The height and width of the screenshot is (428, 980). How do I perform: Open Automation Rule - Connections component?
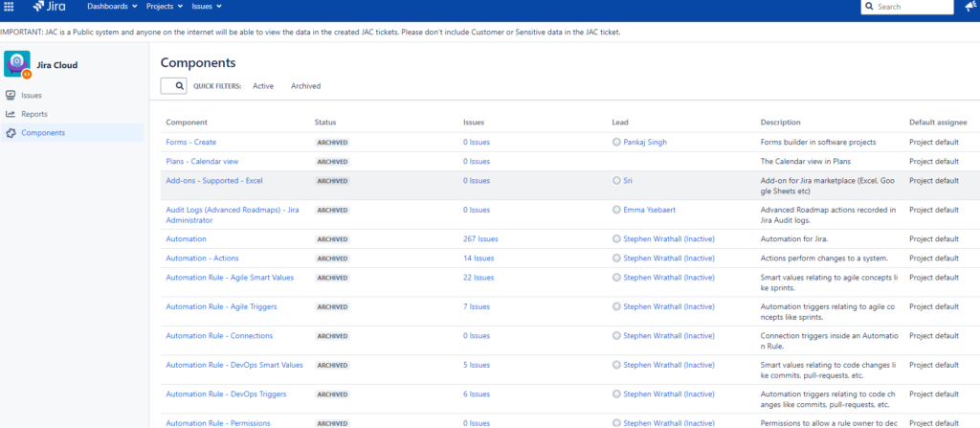tap(219, 335)
